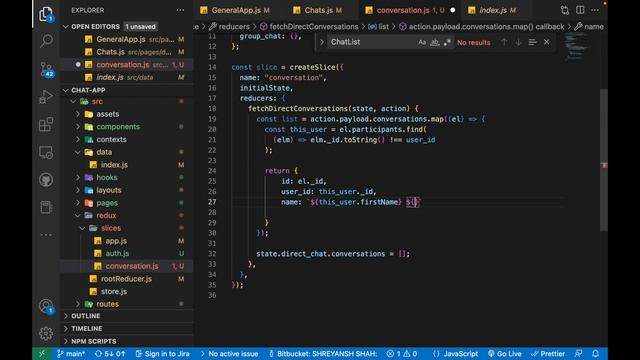Expand the Outline section
Image resolution: width=640 pixels, height=360 pixels.
tap(127, 316)
